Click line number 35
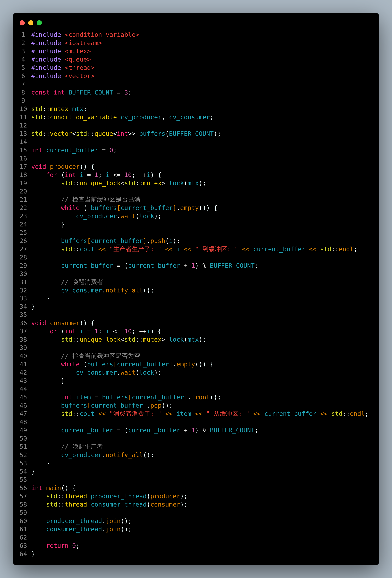 pos(23,315)
